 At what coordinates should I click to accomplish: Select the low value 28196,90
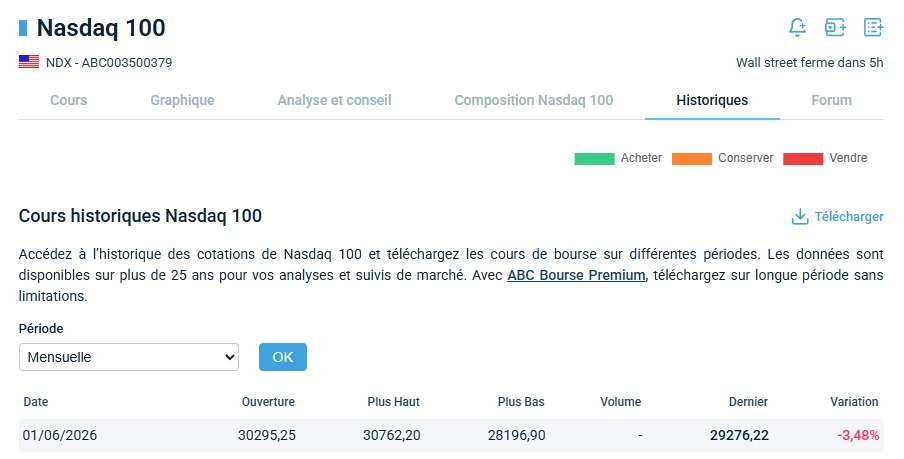(517, 435)
